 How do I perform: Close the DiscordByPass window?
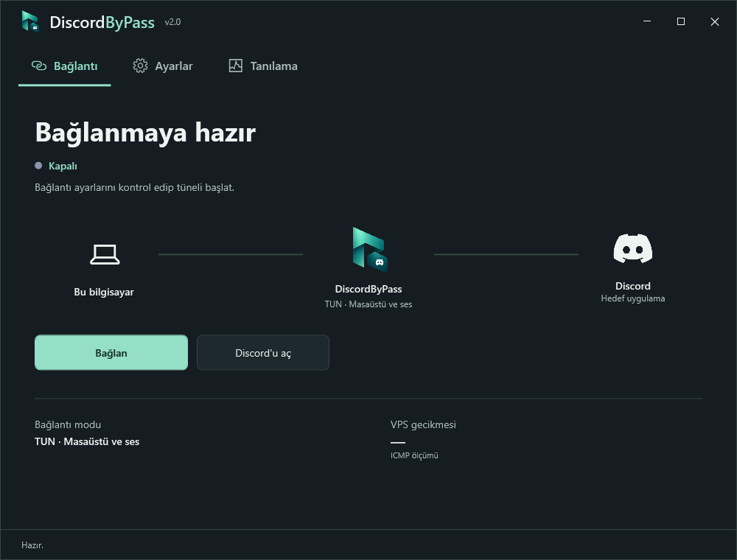(714, 21)
